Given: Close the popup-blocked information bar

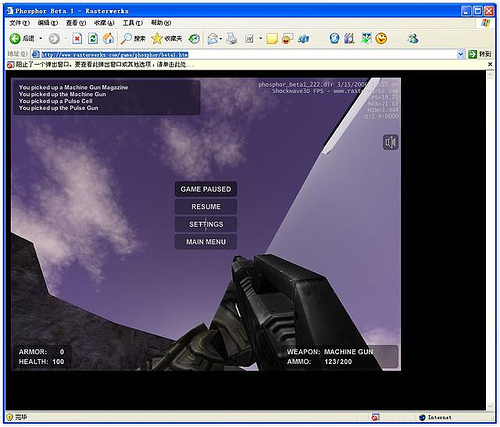Looking at the screenshot, I should (490, 64).
